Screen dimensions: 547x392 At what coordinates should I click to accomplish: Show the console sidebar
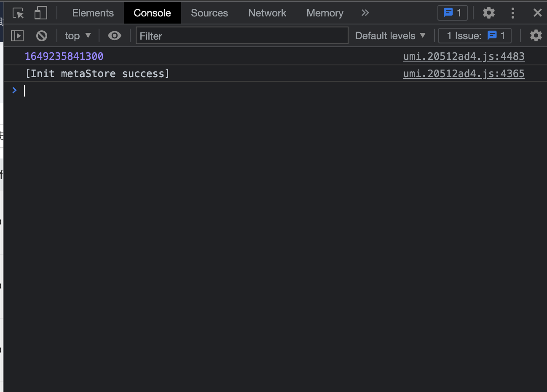point(17,36)
